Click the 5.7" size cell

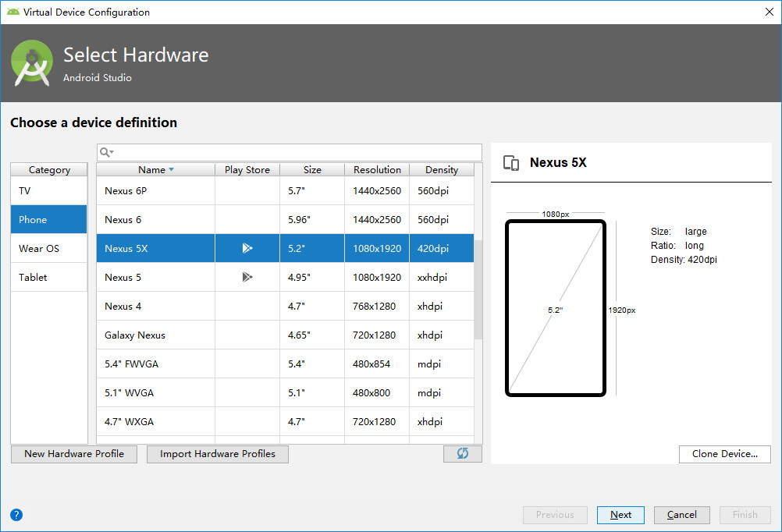click(x=312, y=190)
